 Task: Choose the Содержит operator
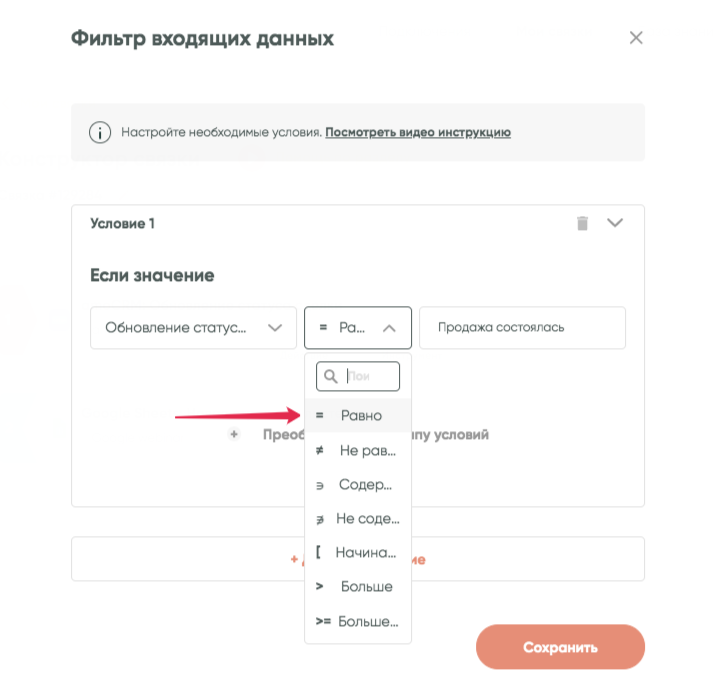358,485
